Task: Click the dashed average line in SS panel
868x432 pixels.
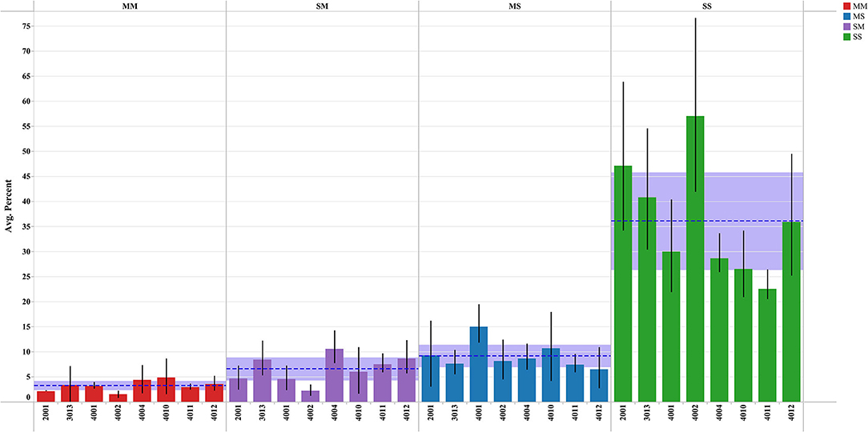Action: click(707, 221)
